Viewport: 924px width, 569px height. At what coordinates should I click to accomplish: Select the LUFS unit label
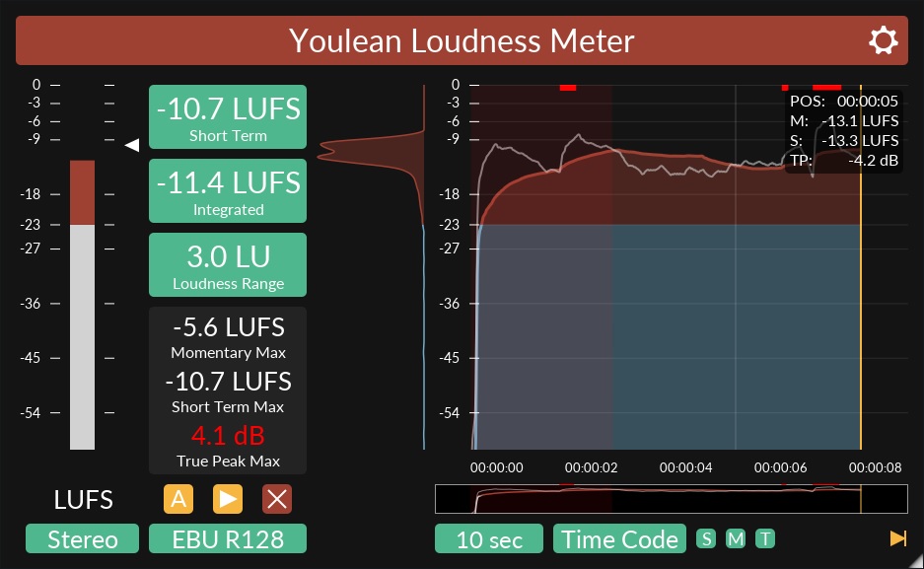coord(83,500)
